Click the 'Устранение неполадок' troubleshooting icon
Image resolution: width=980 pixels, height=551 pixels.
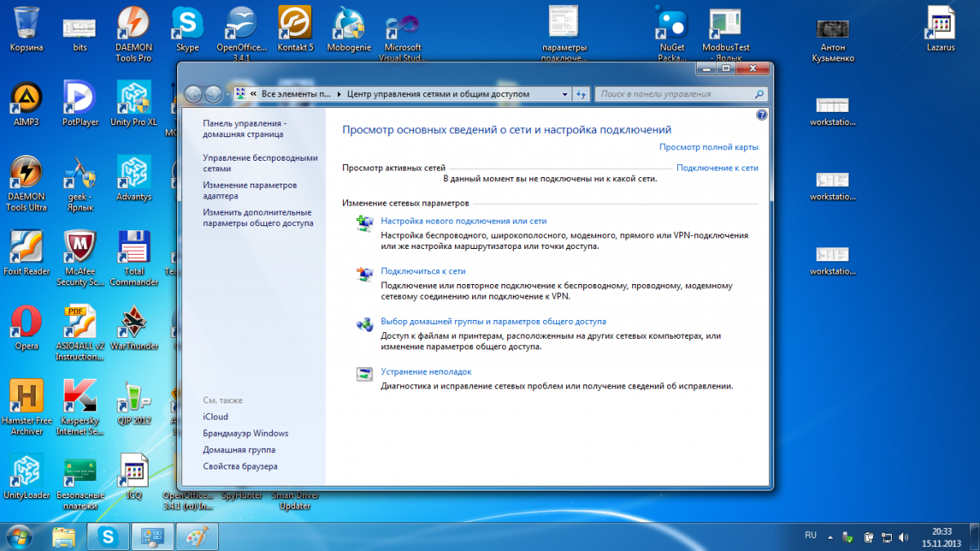pyautogui.click(x=364, y=374)
